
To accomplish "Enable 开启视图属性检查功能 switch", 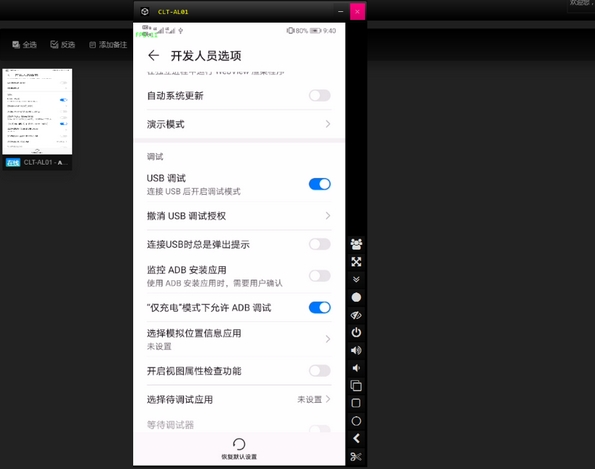I will point(320,370).
